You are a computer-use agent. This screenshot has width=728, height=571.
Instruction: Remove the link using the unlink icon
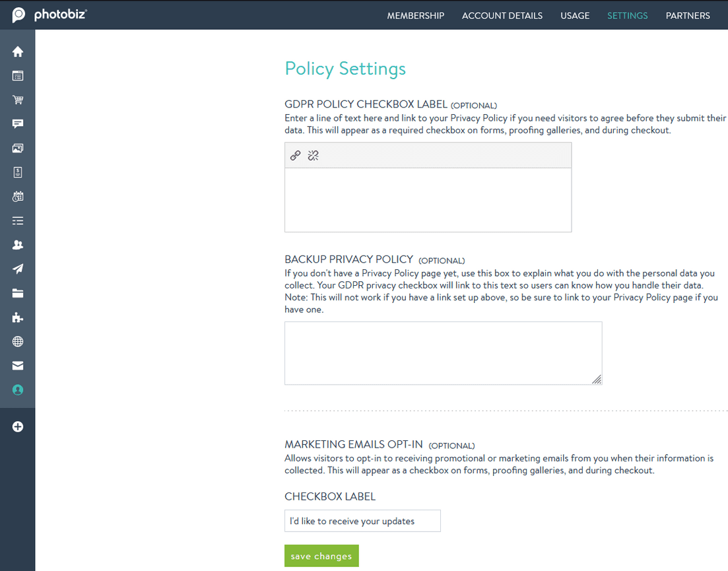click(x=313, y=155)
